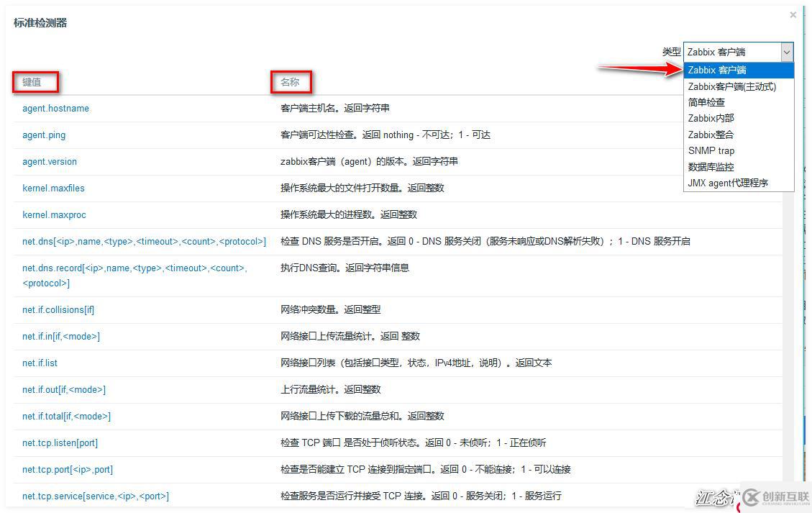The image size is (812, 513).
Task: Select the agent.ping key
Action: point(44,135)
